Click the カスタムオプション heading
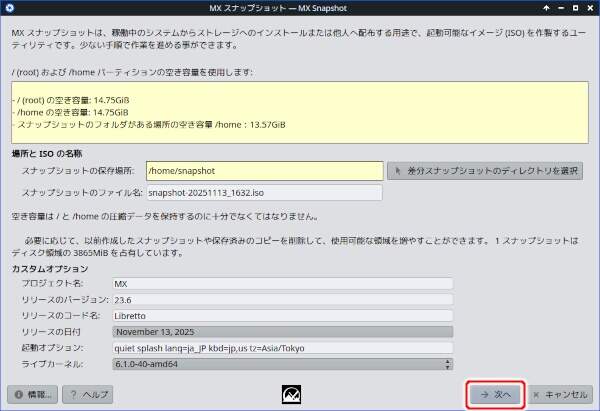The height and width of the screenshot is (411, 600). pyautogui.click(x=50, y=269)
